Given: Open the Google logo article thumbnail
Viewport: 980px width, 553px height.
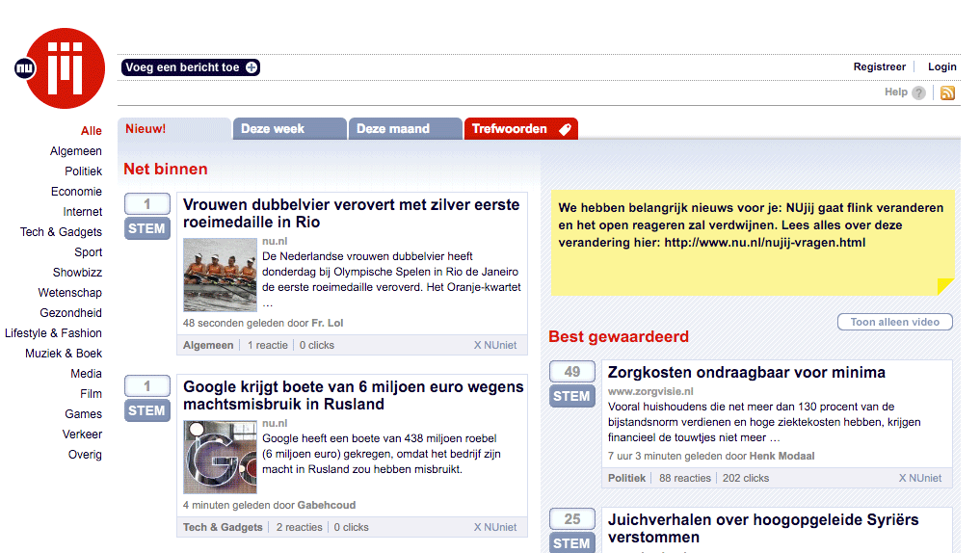Looking at the screenshot, I should [220, 457].
